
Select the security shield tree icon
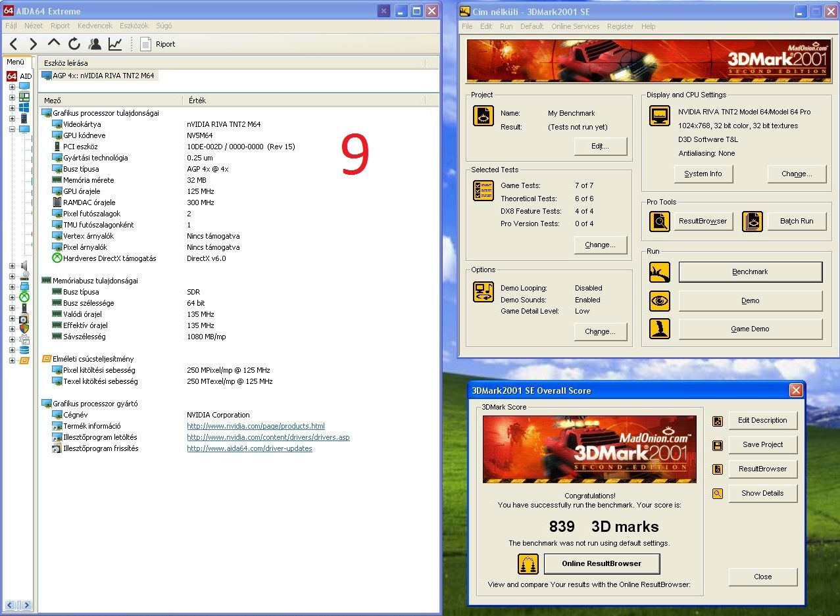pyautogui.click(x=24, y=329)
